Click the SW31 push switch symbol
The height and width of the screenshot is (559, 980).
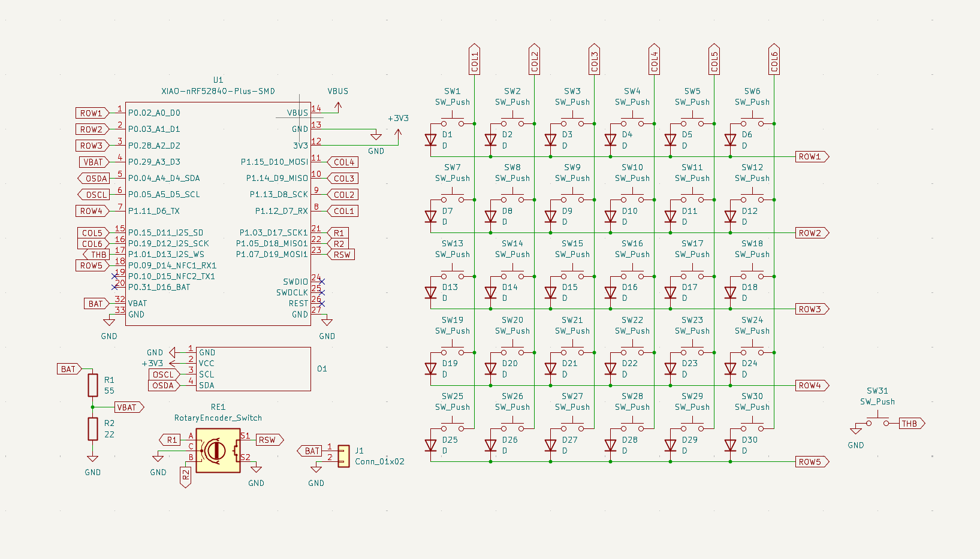click(x=878, y=421)
